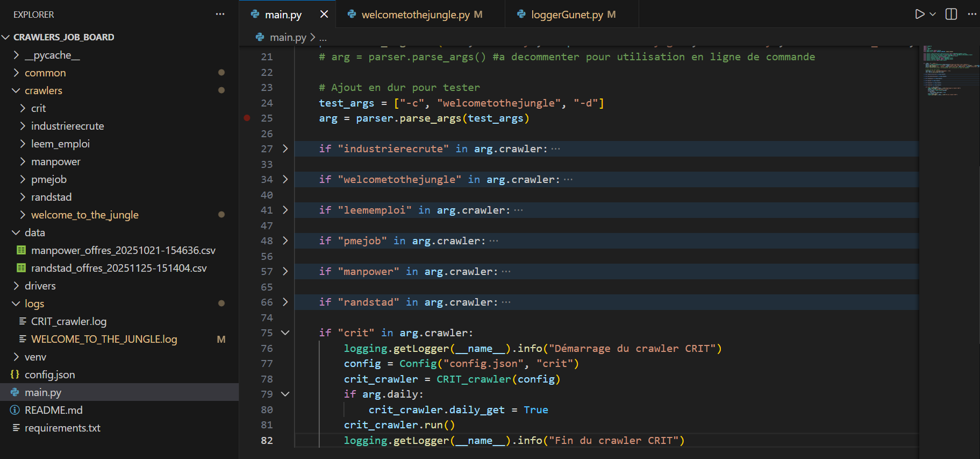
Task: Click the test_args variable on line 24
Action: (x=347, y=103)
